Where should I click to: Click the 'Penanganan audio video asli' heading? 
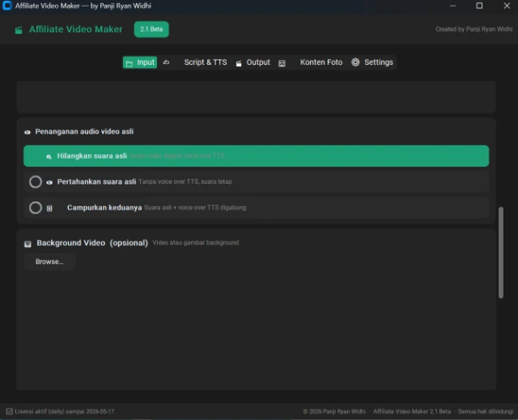84,131
